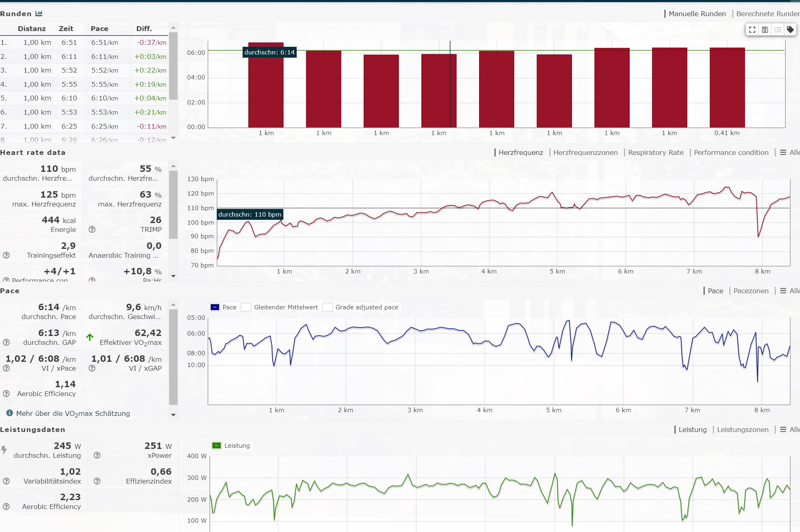Click help icon next to Trainingseffekt
Viewport: 800px width, 532px height.
click(x=6, y=255)
